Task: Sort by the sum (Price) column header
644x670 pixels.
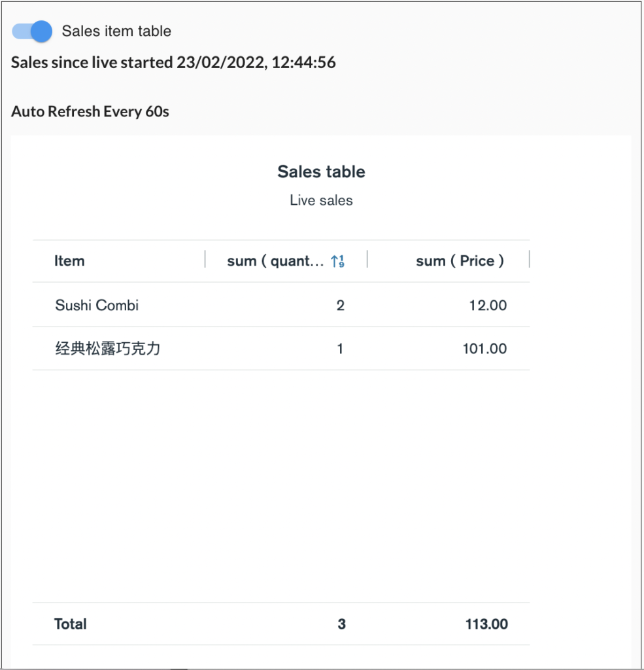Action: click(x=460, y=260)
